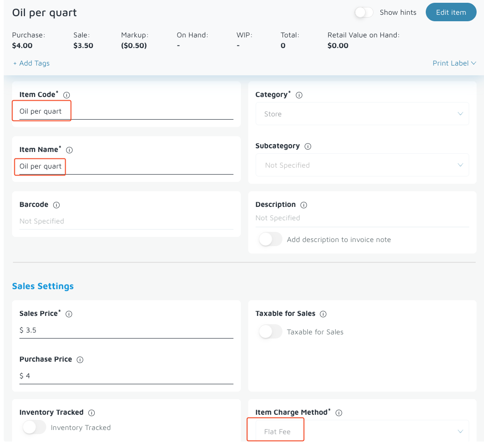Click the Oil per quart page title
The image size is (484, 448).
coord(44,12)
